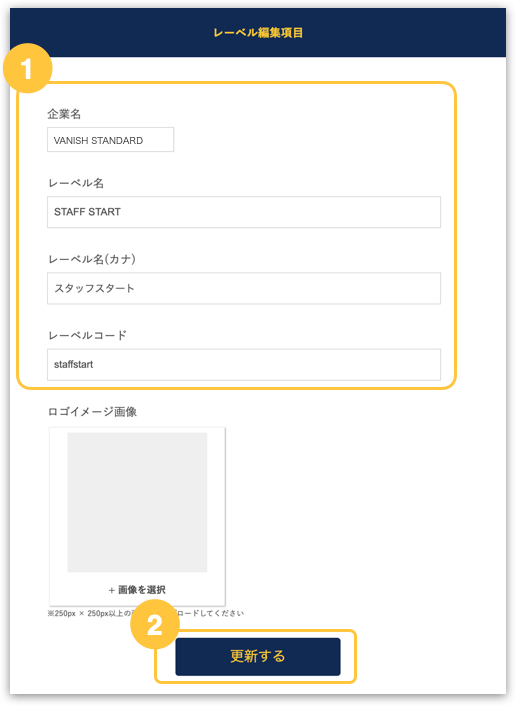Click the gray logo image placeholder

pos(137,502)
